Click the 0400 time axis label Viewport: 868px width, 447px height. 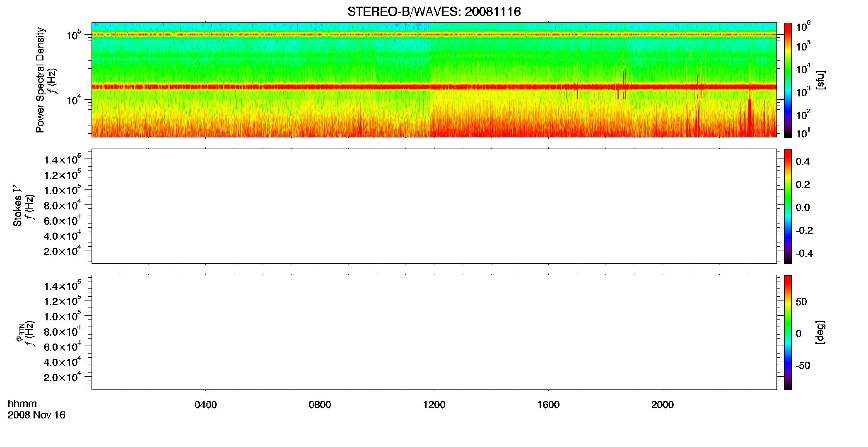[x=206, y=405]
